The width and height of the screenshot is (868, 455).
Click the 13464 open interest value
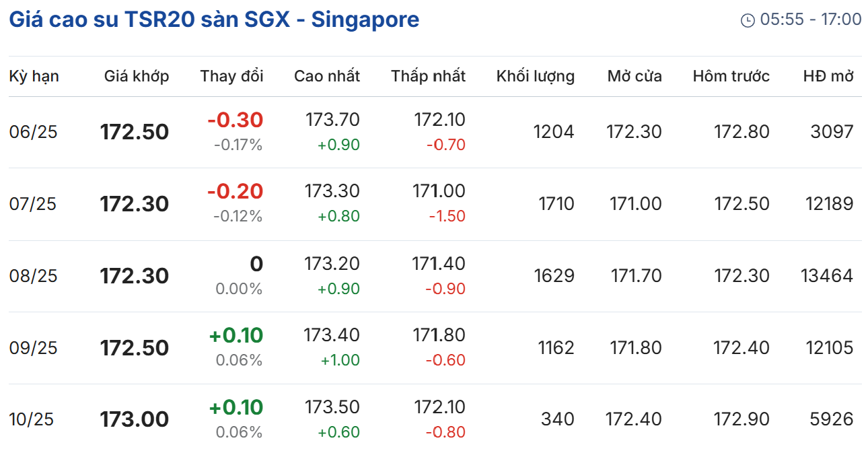826,276
